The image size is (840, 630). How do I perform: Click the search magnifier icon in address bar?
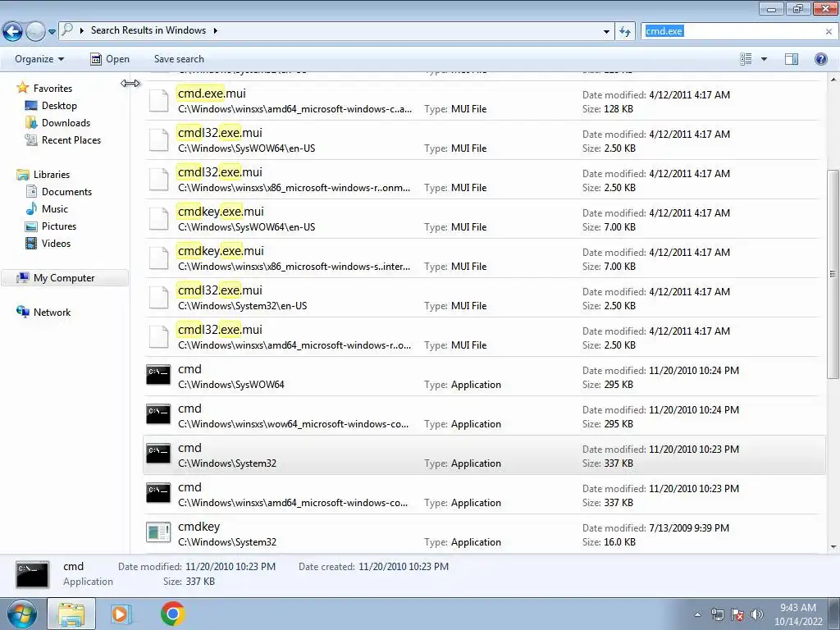pyautogui.click(x=67, y=30)
